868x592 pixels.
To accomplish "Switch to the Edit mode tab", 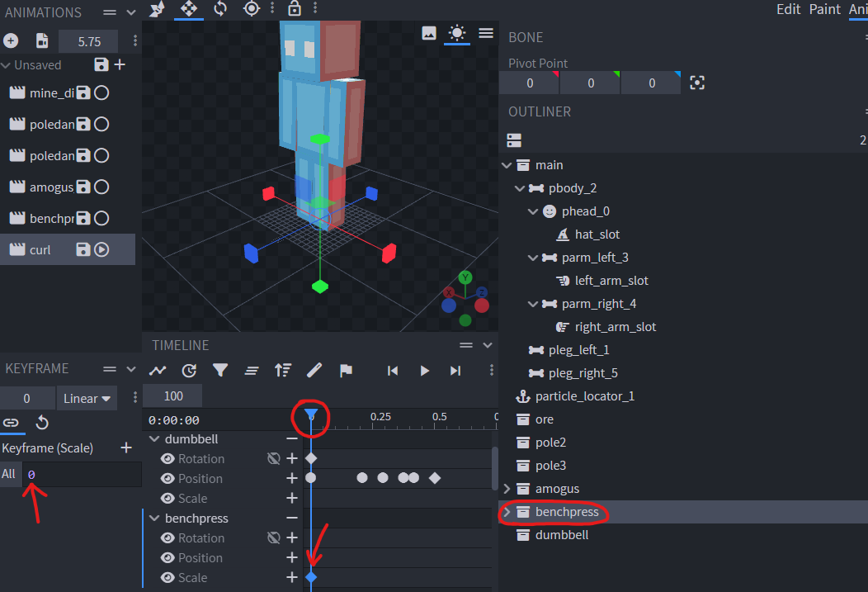I will [x=788, y=9].
